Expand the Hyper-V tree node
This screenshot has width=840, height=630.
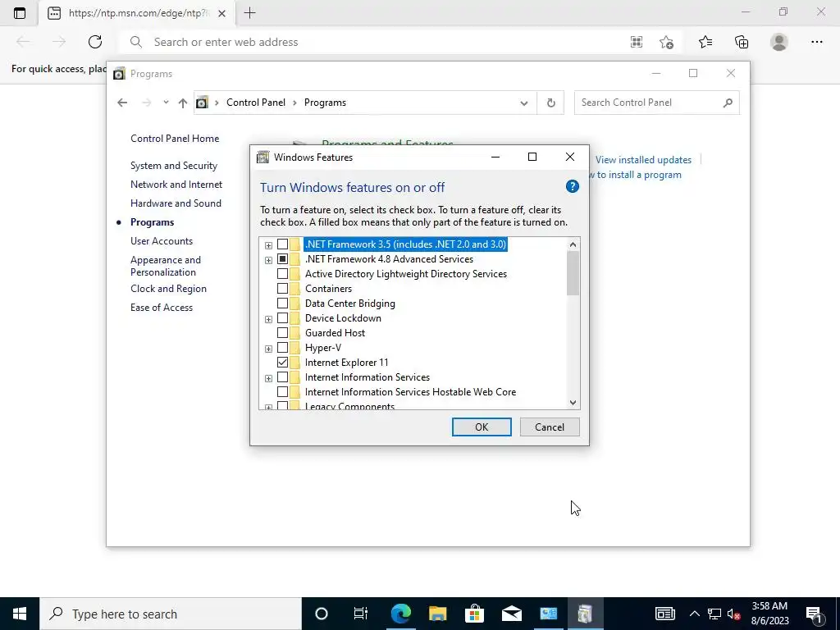268,349
